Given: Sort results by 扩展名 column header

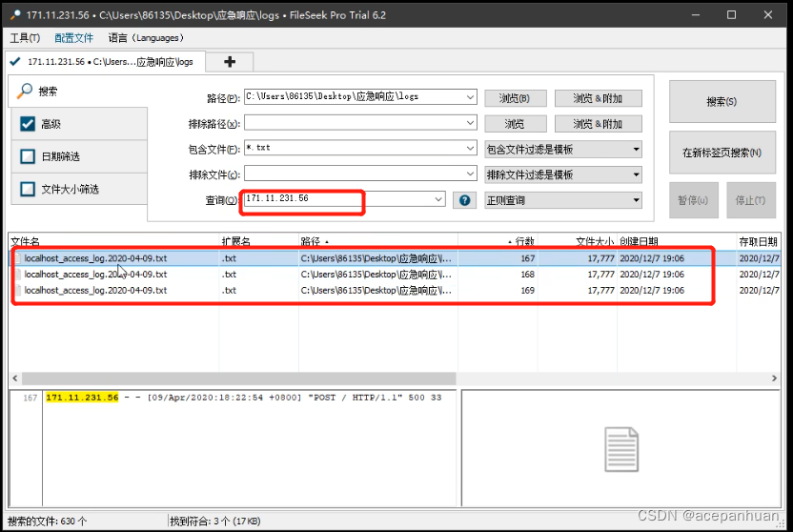Looking at the screenshot, I should click(x=259, y=241).
